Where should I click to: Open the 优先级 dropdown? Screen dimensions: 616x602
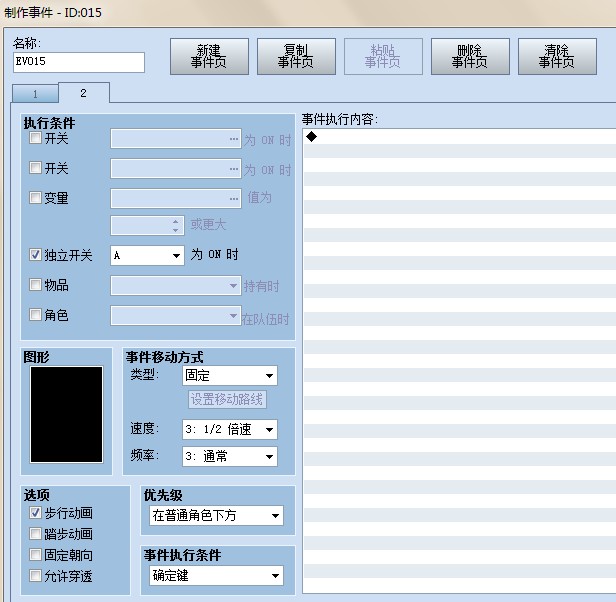pyautogui.click(x=216, y=515)
